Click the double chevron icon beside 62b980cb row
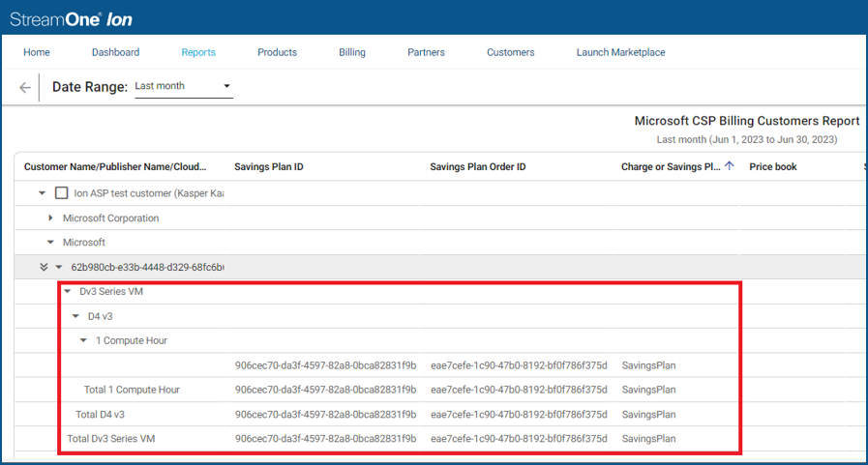868x465 pixels. point(44,267)
